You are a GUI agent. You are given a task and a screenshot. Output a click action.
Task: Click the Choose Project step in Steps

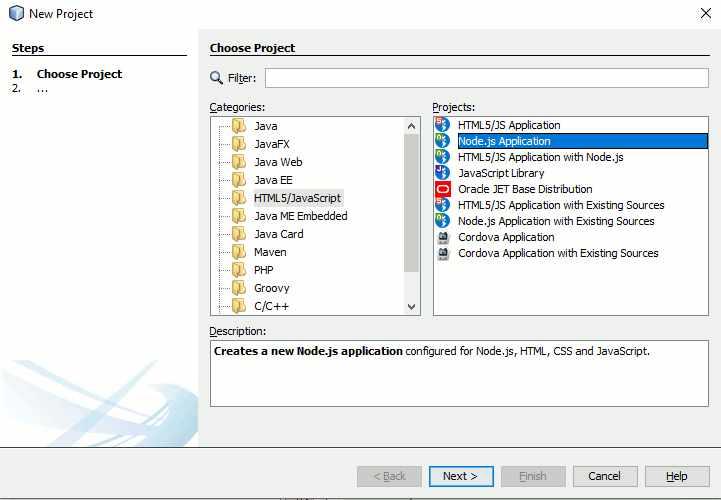(x=79, y=74)
